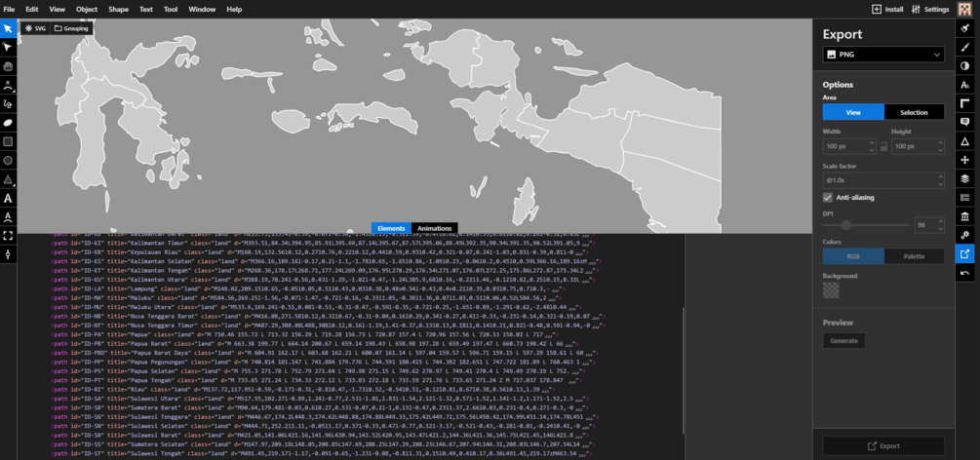
Task: Open the Edit menu
Action: coord(32,10)
